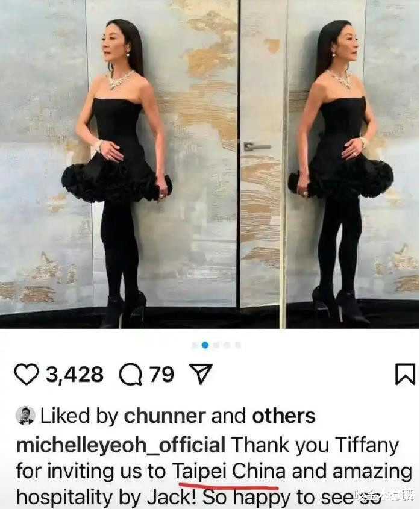The width and height of the screenshot is (420, 509).
Task: Select the active blue carousel dot
Action: pyautogui.click(x=205, y=345)
